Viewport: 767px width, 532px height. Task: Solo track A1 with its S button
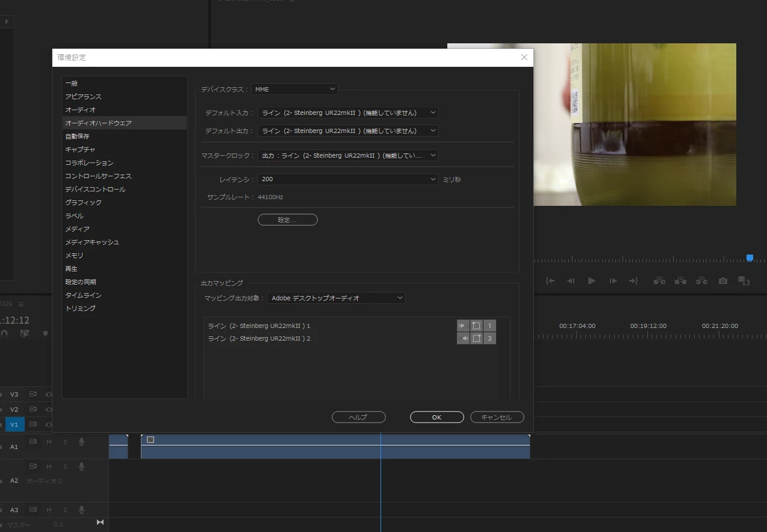click(65, 442)
